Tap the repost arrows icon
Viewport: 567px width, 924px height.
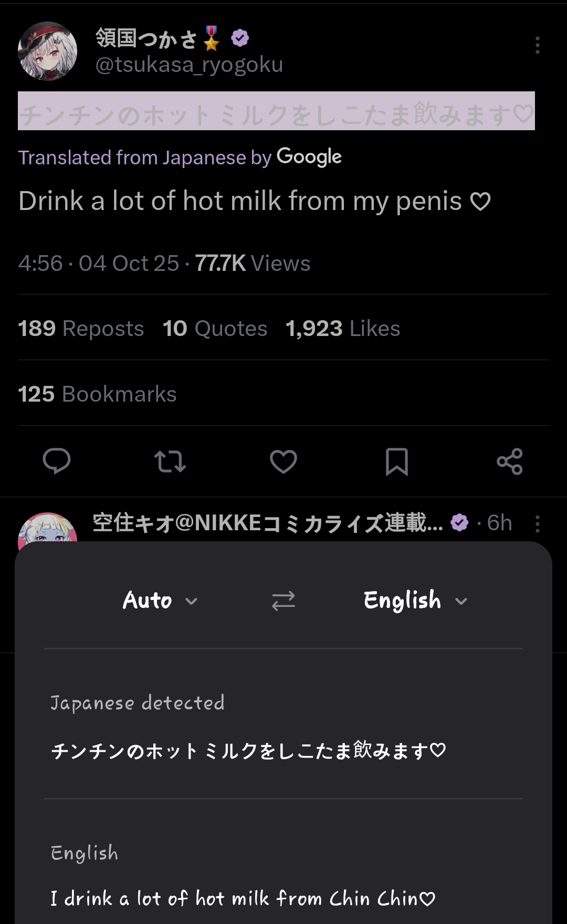point(170,461)
